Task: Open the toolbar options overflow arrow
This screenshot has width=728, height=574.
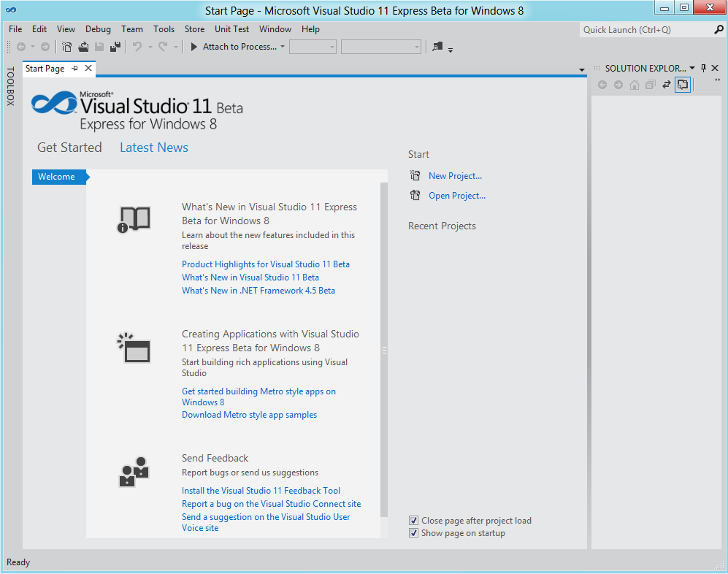Action: coord(451,49)
